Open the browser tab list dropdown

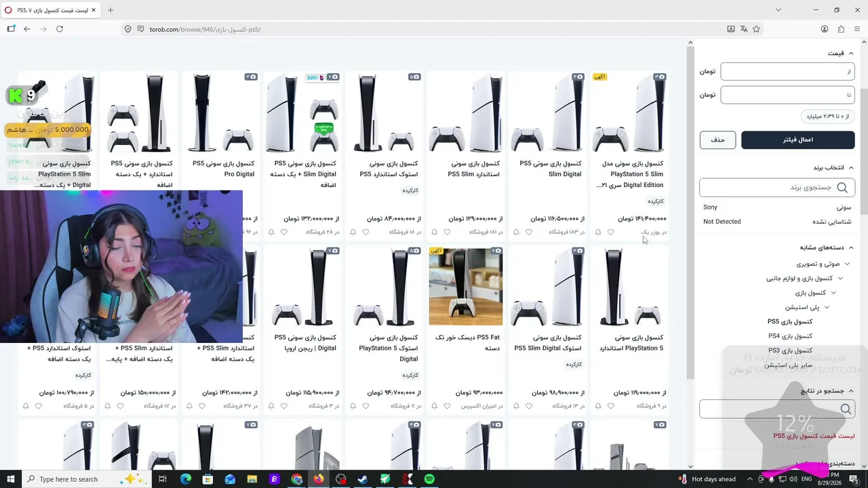(x=778, y=10)
